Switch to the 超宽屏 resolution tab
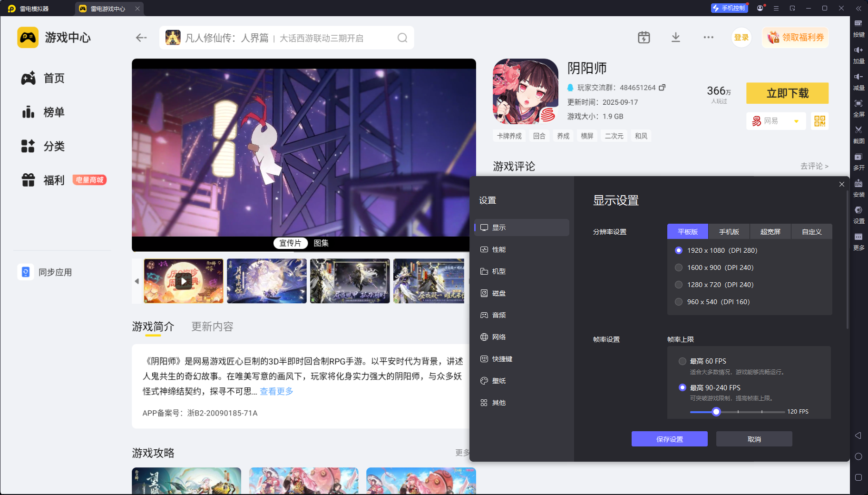The height and width of the screenshot is (495, 868). (770, 231)
